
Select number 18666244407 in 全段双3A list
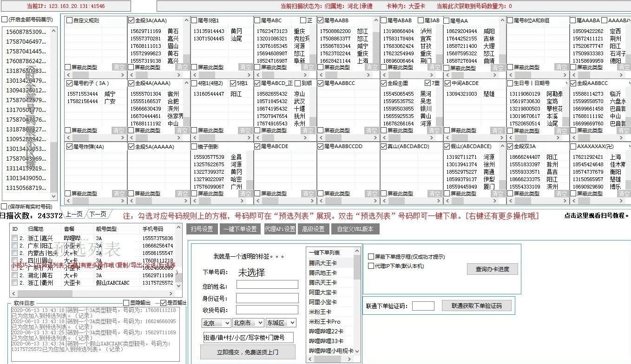(x=525, y=157)
